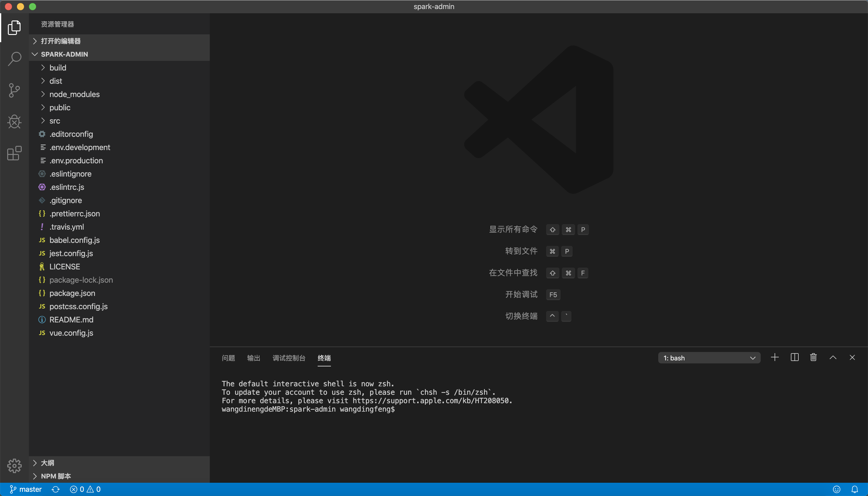Open package.json in the file tree
The width and height of the screenshot is (868, 496).
72,293
